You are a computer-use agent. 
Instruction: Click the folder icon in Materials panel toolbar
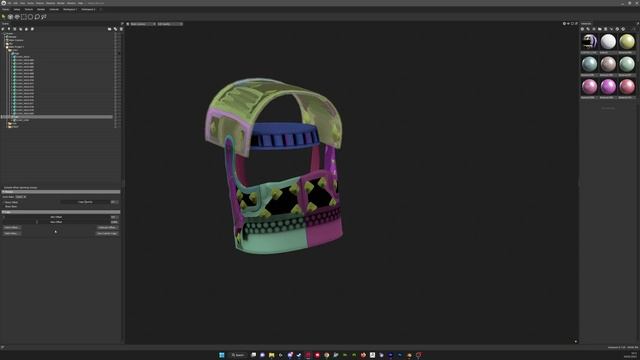point(600,29)
